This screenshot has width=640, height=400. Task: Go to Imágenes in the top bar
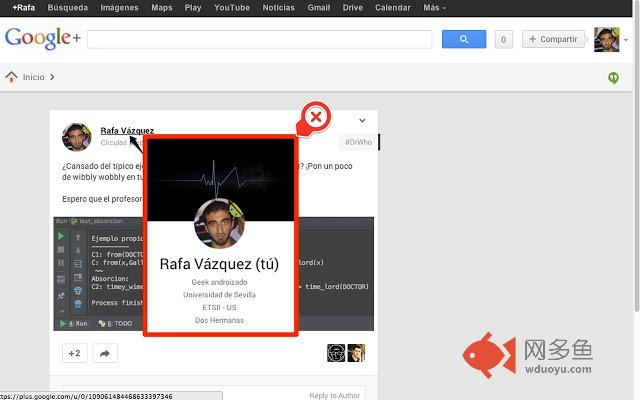(x=119, y=7)
